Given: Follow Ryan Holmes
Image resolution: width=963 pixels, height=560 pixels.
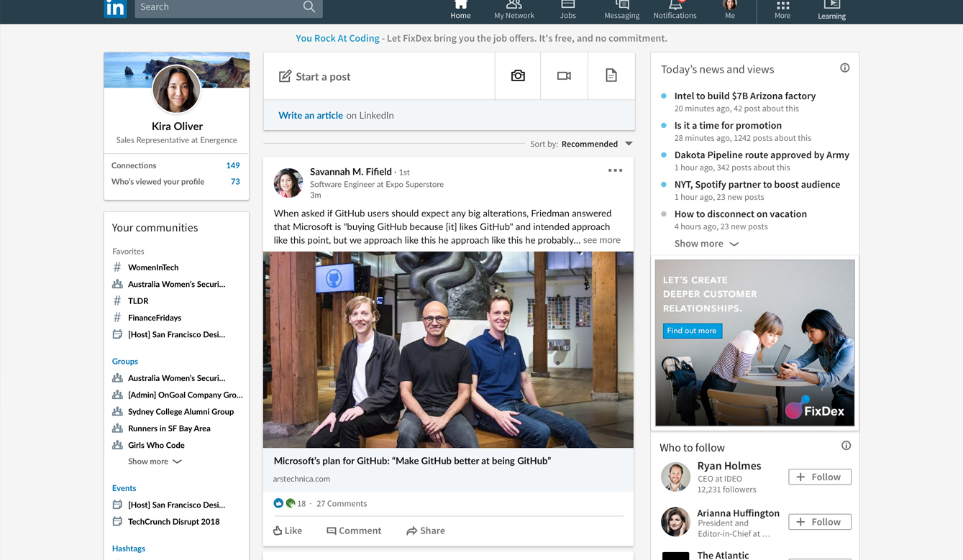Looking at the screenshot, I should pyautogui.click(x=820, y=477).
